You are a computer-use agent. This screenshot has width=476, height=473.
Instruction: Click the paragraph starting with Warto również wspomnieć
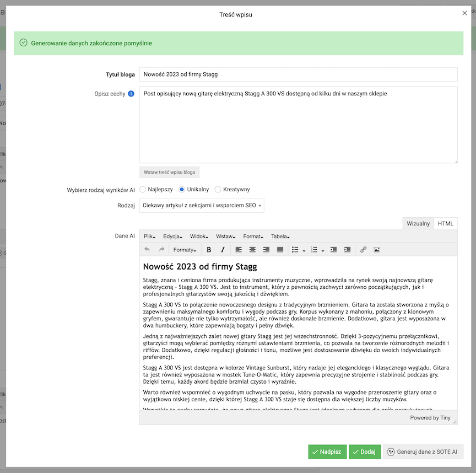click(x=290, y=396)
